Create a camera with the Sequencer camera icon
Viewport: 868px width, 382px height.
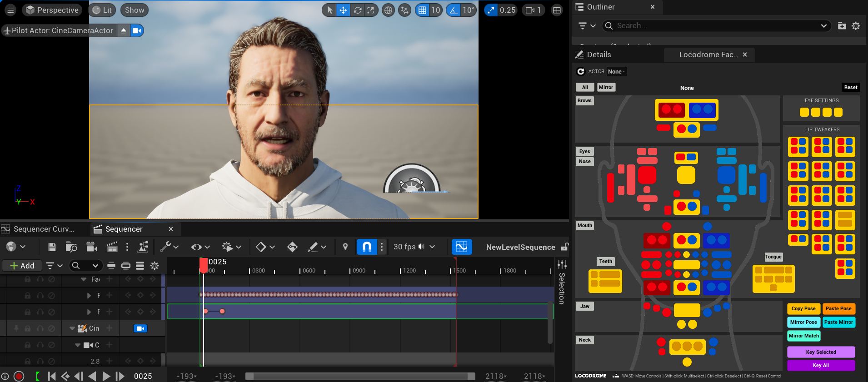(x=92, y=247)
